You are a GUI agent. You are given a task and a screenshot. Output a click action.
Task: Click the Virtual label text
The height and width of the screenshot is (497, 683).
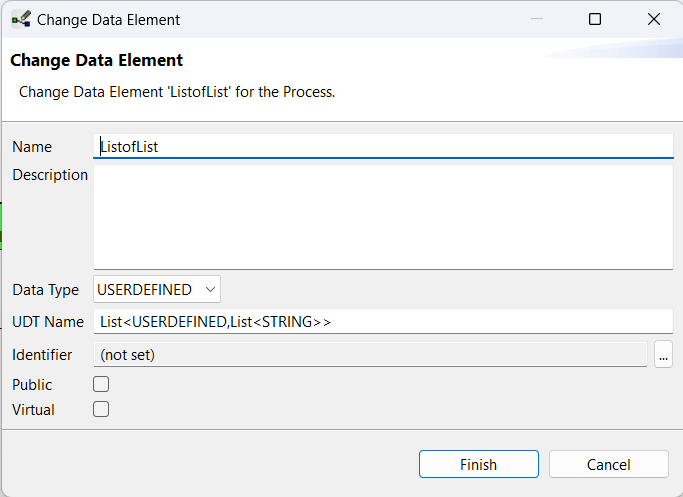[34, 410]
